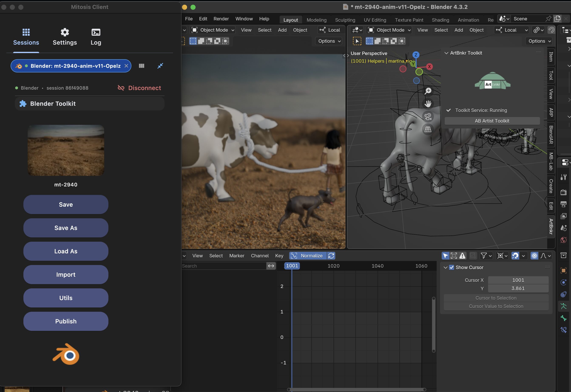Viewport: 571px width, 392px height.
Task: Click the zoom magnifier gizmo in User Perspective viewport
Action: [428, 91]
